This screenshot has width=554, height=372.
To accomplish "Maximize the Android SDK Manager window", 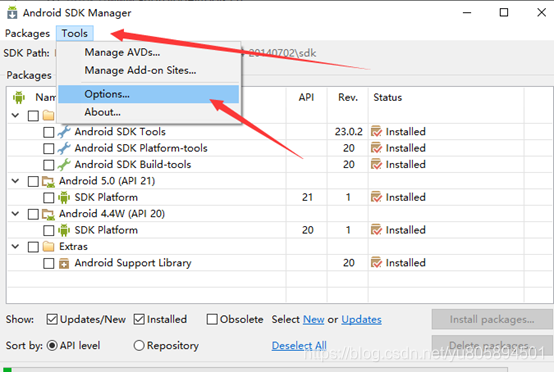I will tap(504, 12).
